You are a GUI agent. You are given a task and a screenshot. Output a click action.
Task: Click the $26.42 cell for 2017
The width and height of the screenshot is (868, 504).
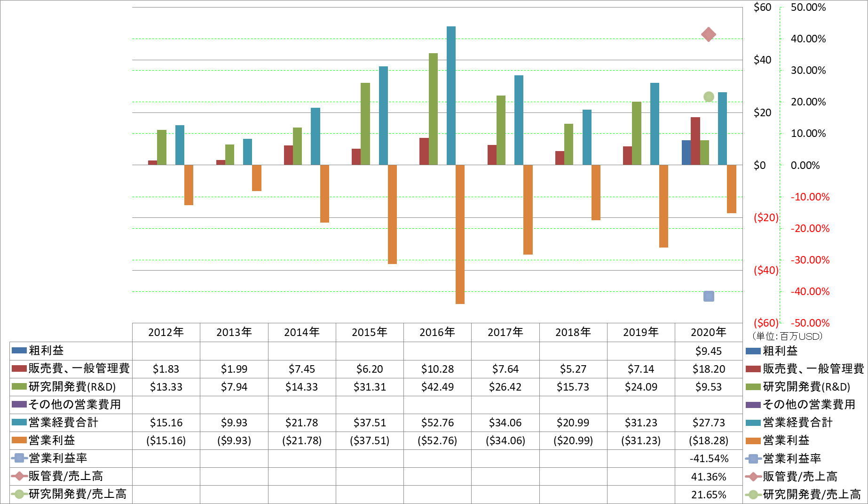pyautogui.click(x=505, y=387)
